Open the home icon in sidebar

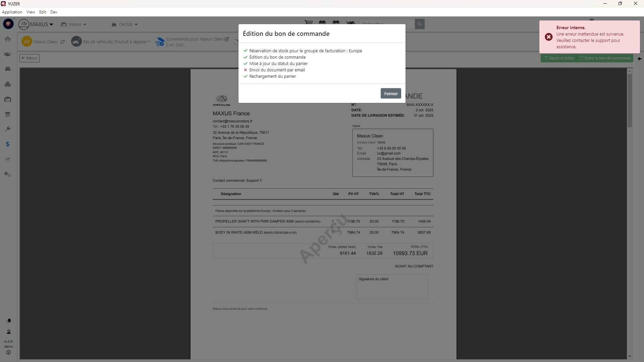(x=8, y=39)
